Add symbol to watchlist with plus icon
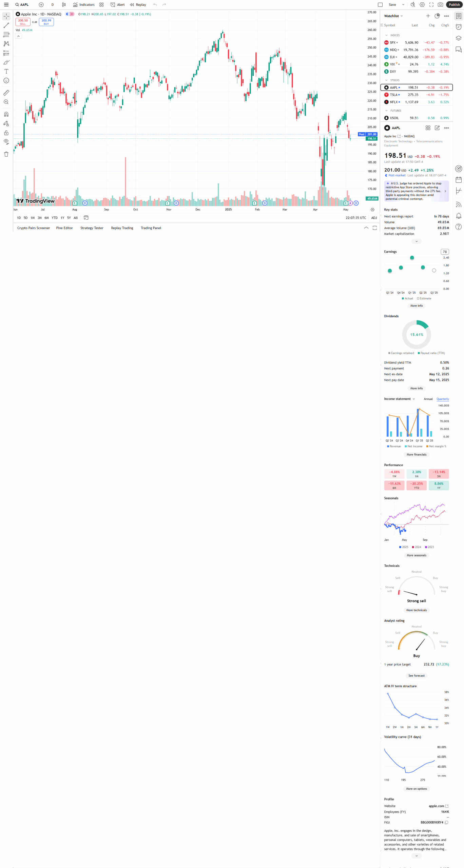The width and height of the screenshot is (464, 868). (x=428, y=16)
